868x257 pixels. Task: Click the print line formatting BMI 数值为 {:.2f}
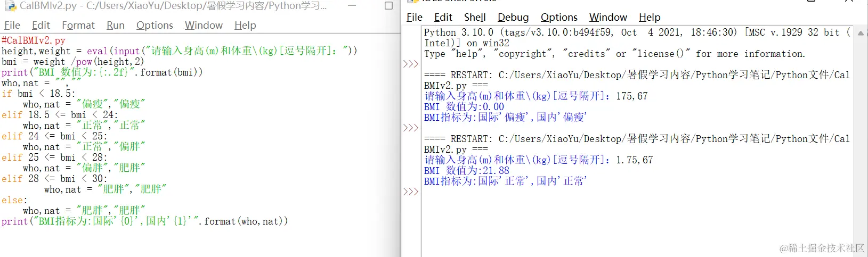102,72
